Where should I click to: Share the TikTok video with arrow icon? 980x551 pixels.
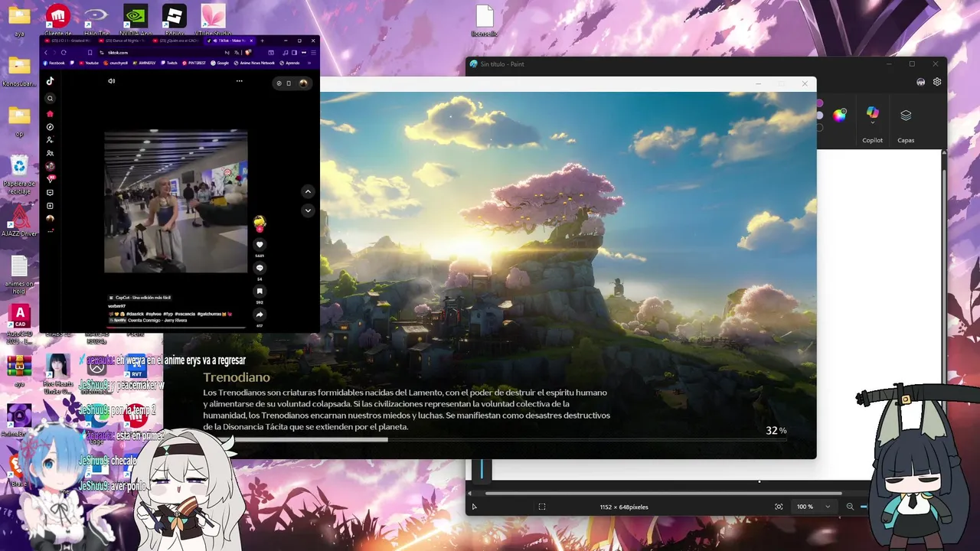tap(260, 315)
